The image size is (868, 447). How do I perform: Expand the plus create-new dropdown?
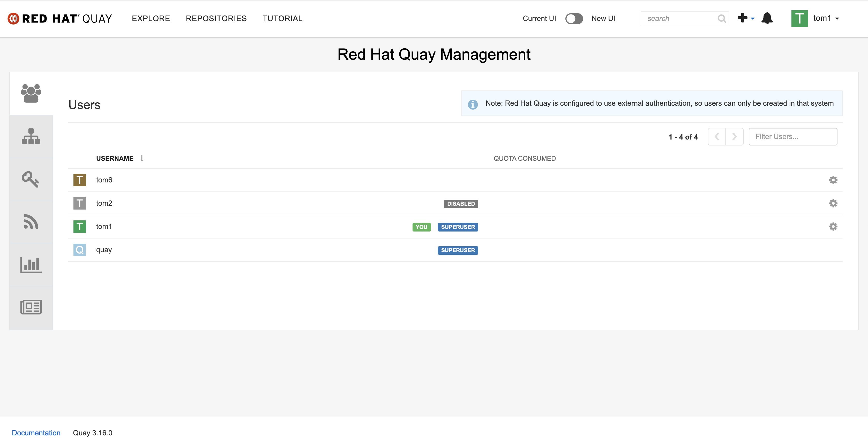tap(745, 18)
